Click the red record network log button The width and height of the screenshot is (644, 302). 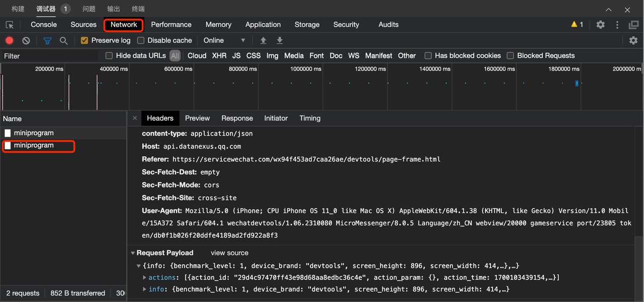tap(9, 41)
